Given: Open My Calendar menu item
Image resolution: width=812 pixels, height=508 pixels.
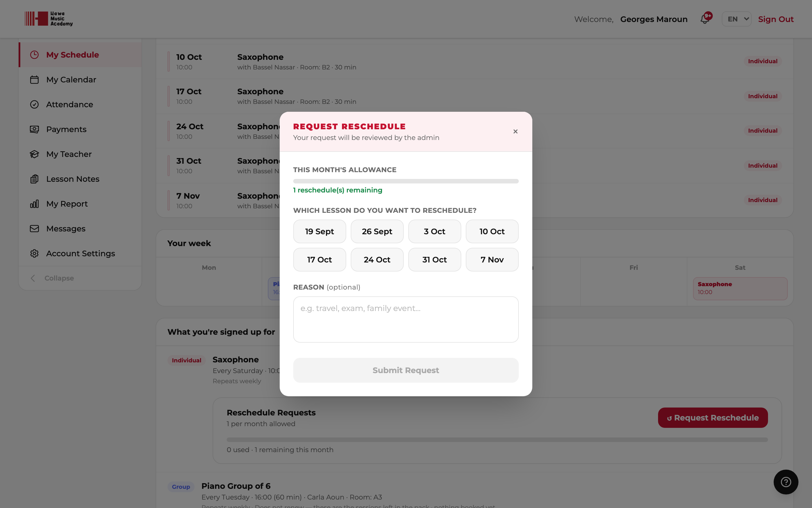Looking at the screenshot, I should (80, 80).
